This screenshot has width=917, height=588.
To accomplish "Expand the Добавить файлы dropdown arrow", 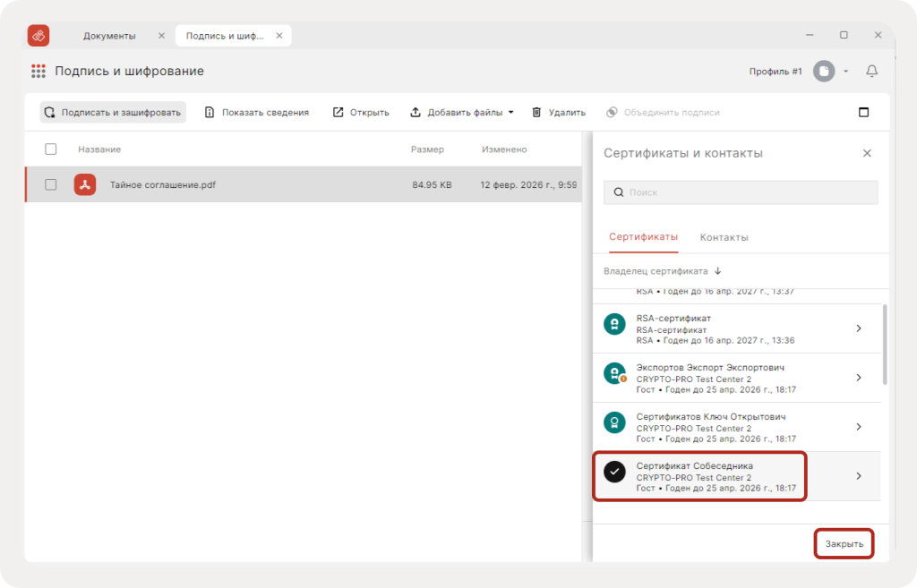I will pos(510,112).
